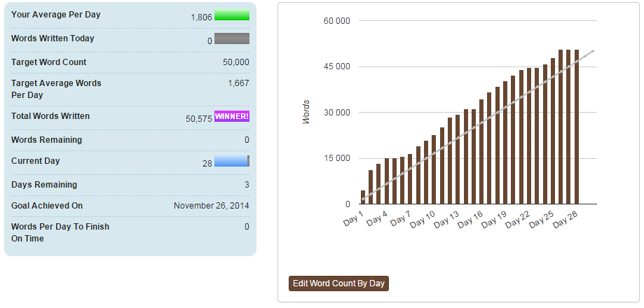Click the Words axis title
This screenshot has width=644, height=308.
[x=306, y=112]
